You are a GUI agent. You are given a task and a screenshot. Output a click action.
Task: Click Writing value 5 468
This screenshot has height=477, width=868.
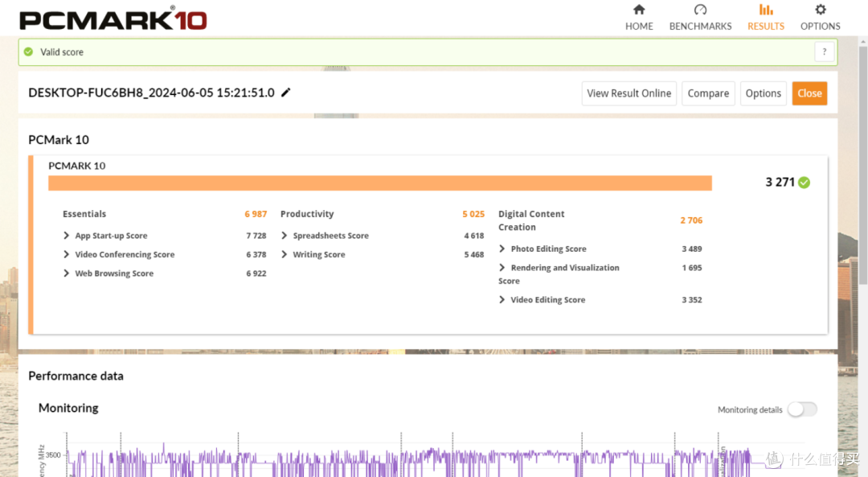pos(474,254)
